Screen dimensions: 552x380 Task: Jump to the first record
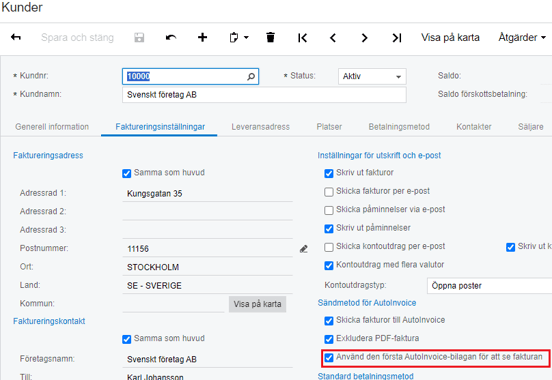(302, 38)
